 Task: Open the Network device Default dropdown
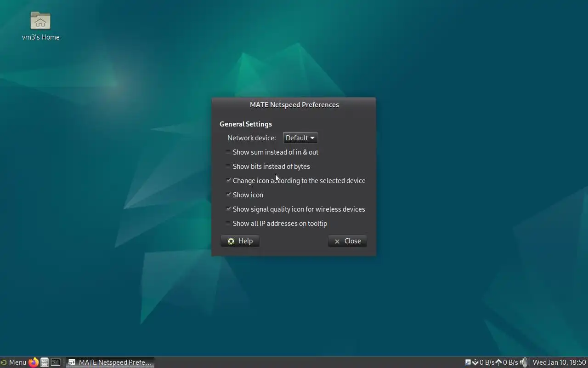click(x=300, y=138)
